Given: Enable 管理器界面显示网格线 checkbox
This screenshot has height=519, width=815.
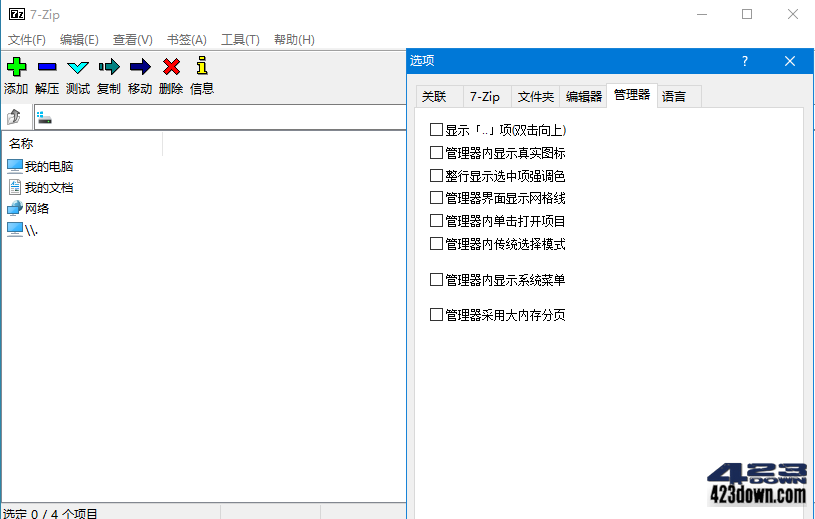Looking at the screenshot, I should pos(436,197).
